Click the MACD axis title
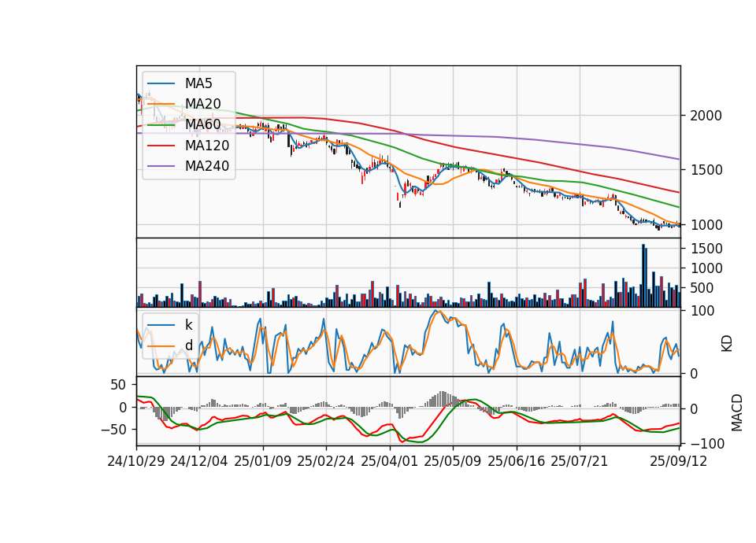 [x=736, y=412]
